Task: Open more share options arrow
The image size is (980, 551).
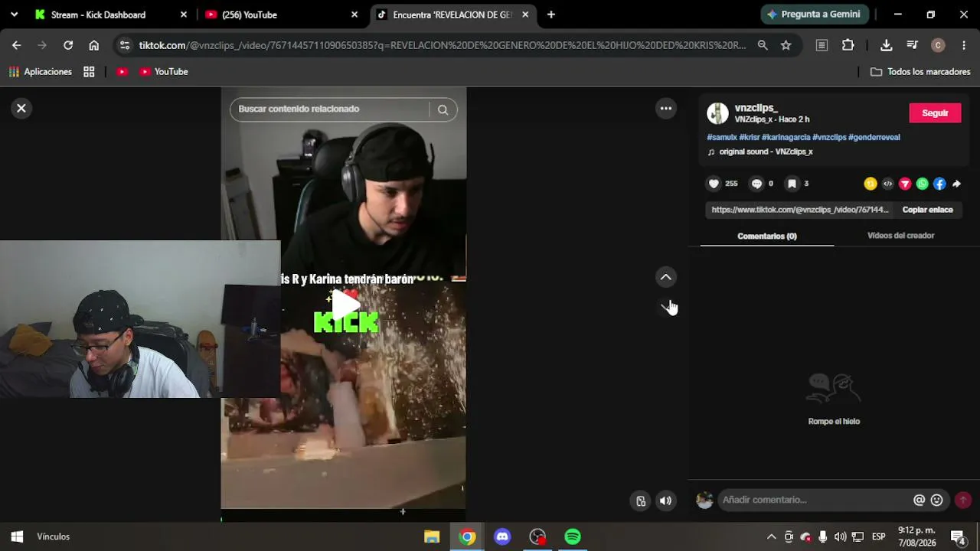Action: [x=956, y=184]
